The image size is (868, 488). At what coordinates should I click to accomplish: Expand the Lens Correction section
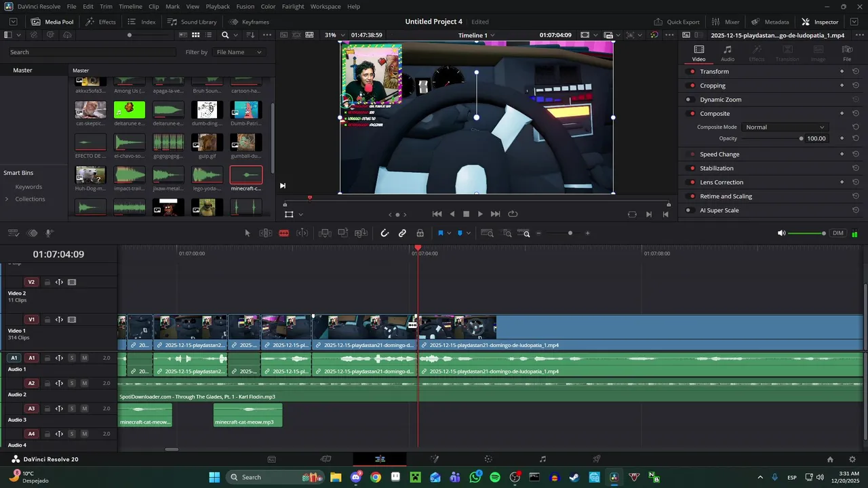pos(722,182)
